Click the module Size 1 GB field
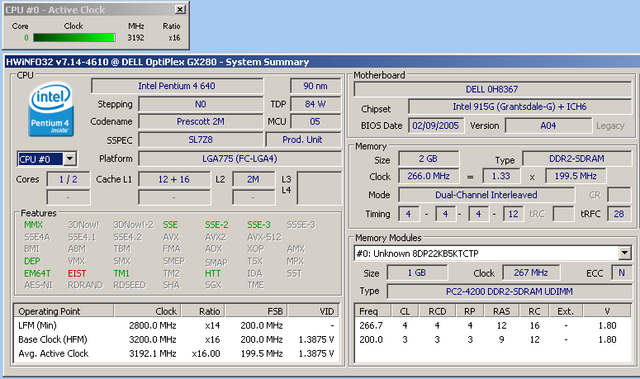The height and width of the screenshot is (379, 640). 417,273
